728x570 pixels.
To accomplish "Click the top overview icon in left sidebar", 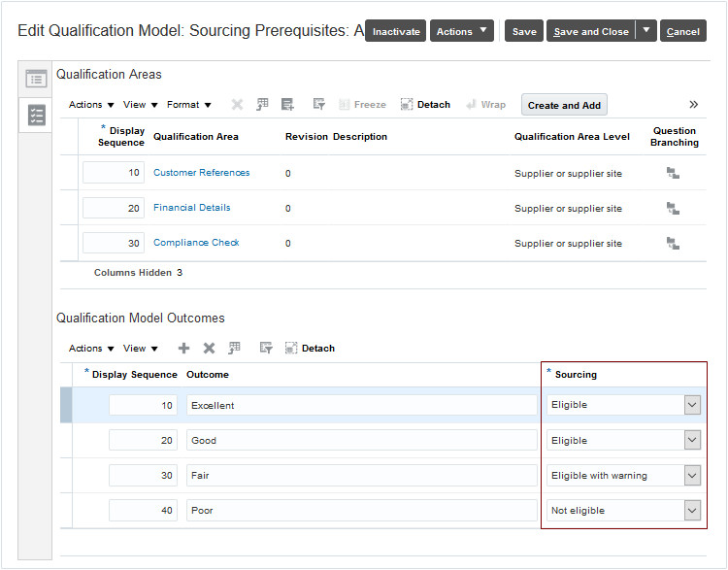I will 36,79.
